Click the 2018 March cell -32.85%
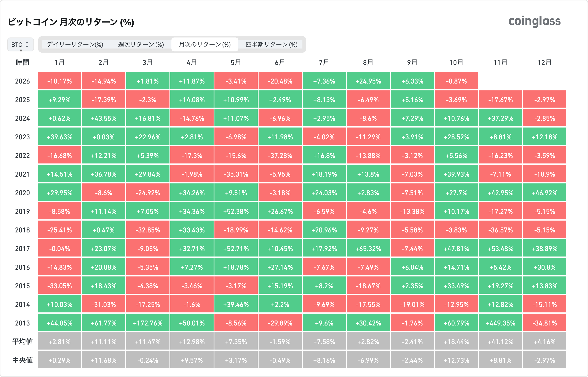 pos(148,230)
